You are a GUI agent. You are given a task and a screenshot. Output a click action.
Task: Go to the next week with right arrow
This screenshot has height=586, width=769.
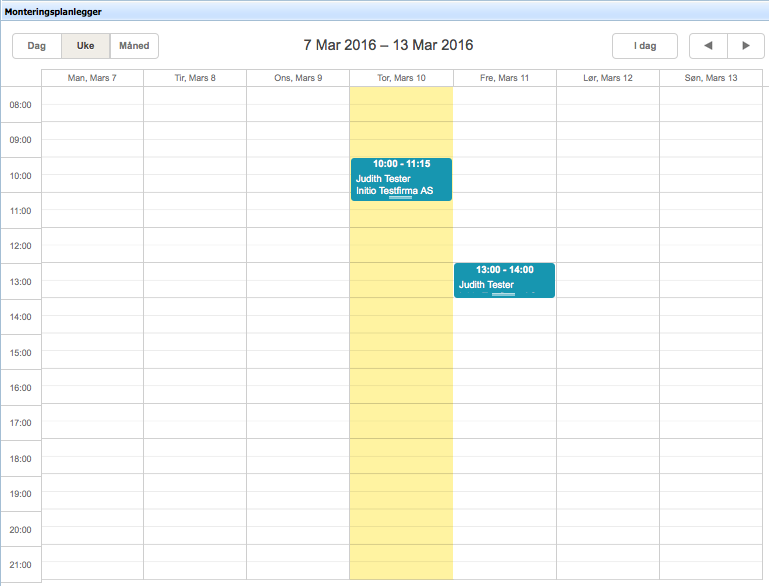pyautogui.click(x=745, y=46)
